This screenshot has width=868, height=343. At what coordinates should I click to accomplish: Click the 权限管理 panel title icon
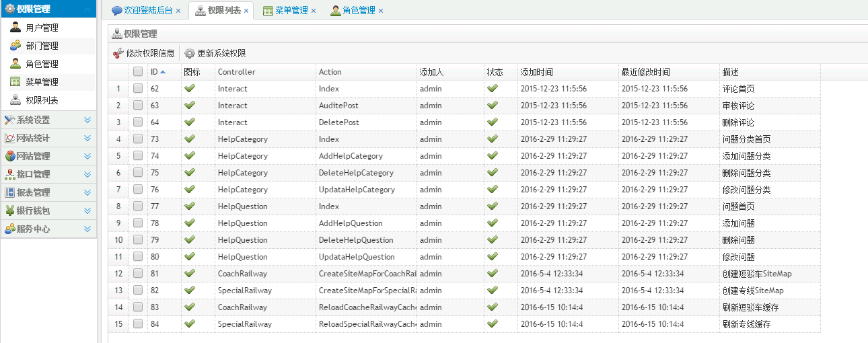click(116, 33)
